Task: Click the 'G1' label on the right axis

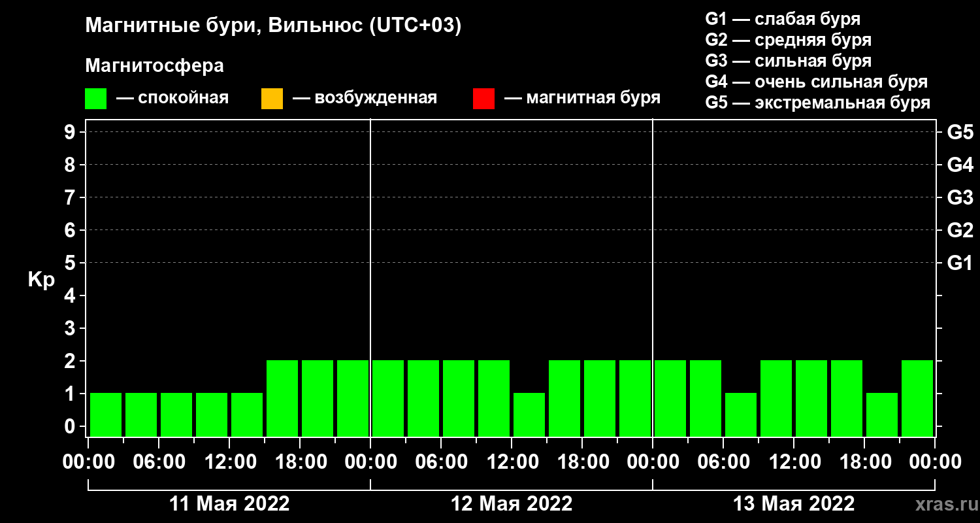Action: (x=960, y=263)
